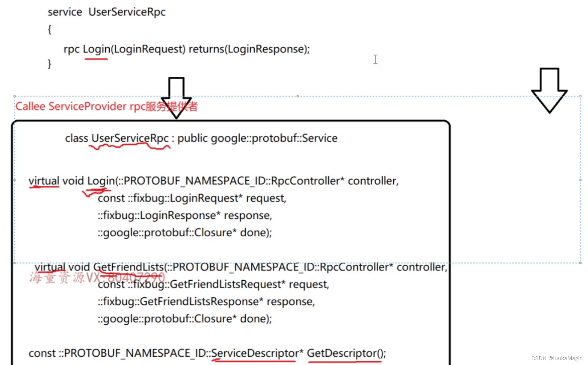588x365 pixels.
Task: Select the red heading "Callee ServiceProvider rpc服务提供者"
Action: click(x=106, y=106)
